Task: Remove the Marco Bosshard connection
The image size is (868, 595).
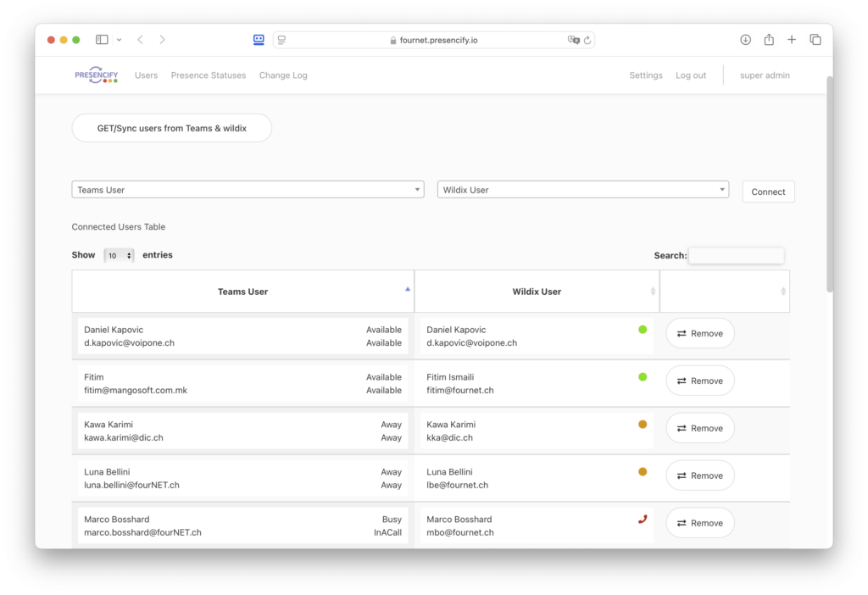Action: [x=699, y=523]
